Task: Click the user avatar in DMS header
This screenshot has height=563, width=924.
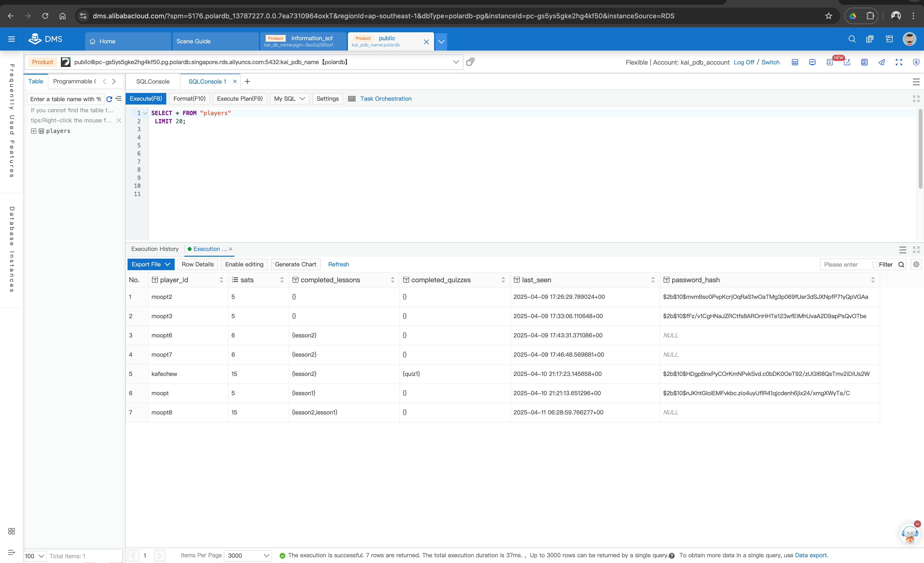Action: [909, 39]
